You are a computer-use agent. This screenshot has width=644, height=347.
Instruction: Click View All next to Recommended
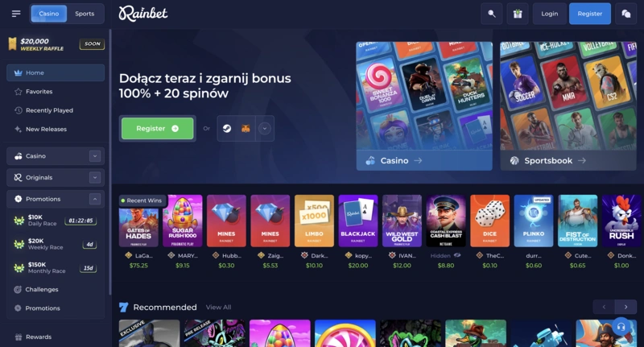tap(218, 308)
